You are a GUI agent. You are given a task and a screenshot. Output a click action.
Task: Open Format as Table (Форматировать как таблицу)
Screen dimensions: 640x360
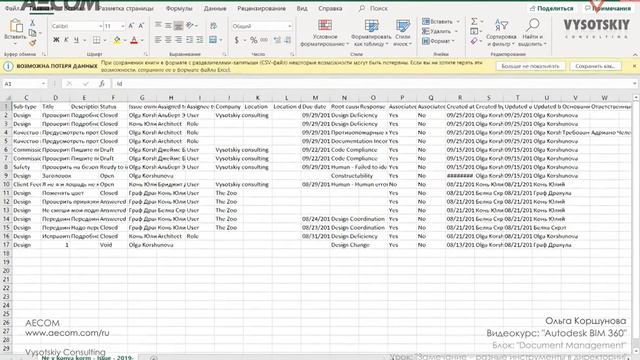371,33
